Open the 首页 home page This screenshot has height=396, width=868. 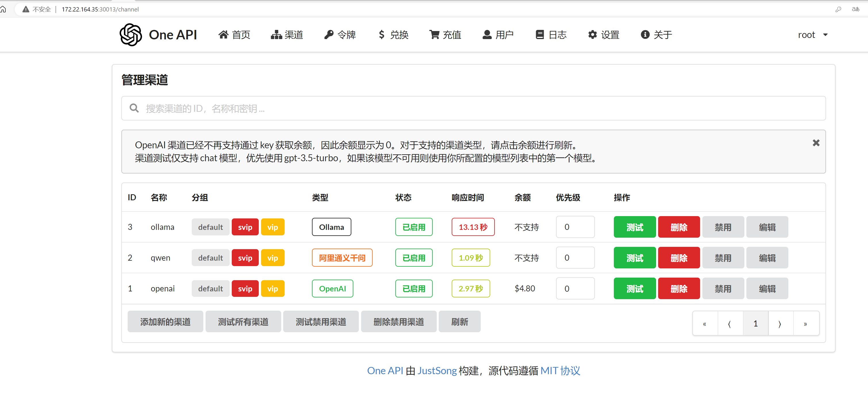[234, 35]
